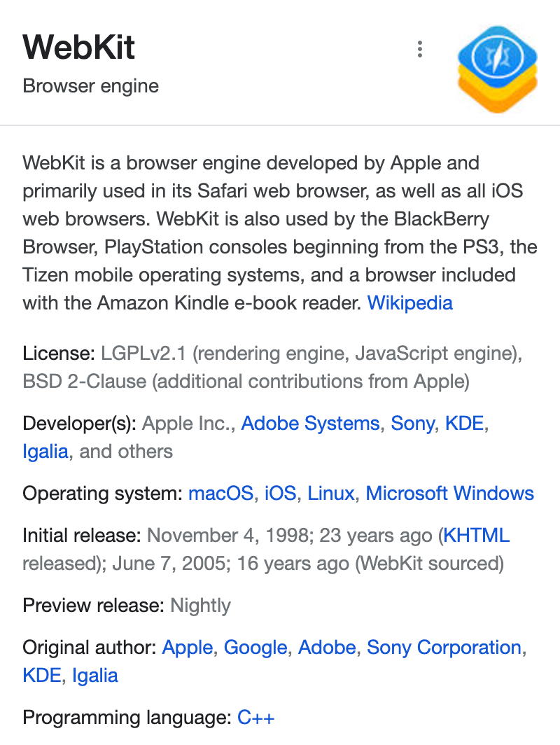Click the WebKit compass logo image
Screen dimensions: 560x745
tap(497, 69)
